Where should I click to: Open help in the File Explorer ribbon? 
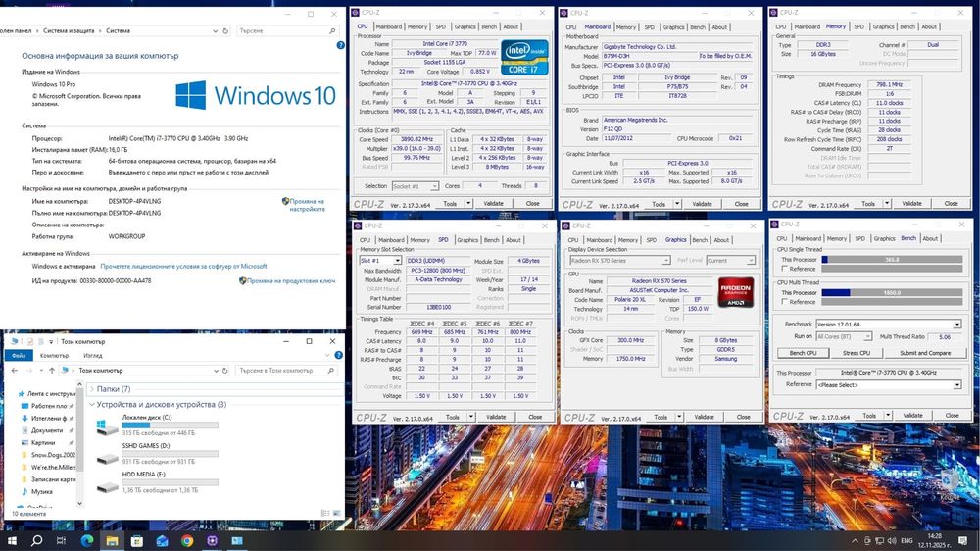(x=338, y=355)
